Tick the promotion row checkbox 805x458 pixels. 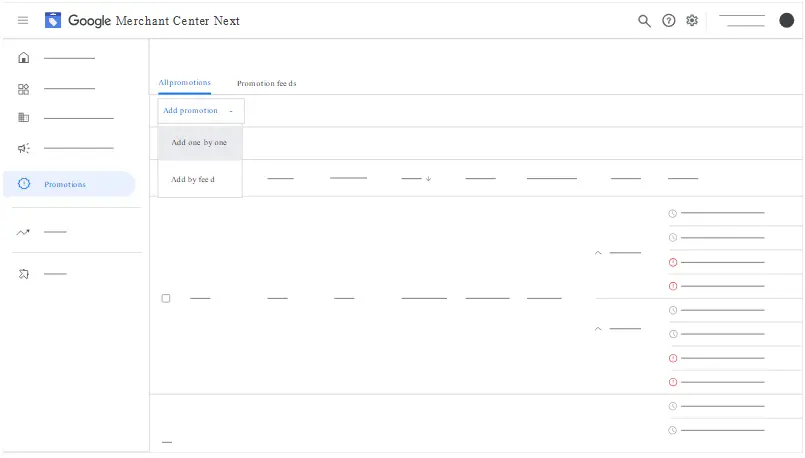click(x=166, y=298)
